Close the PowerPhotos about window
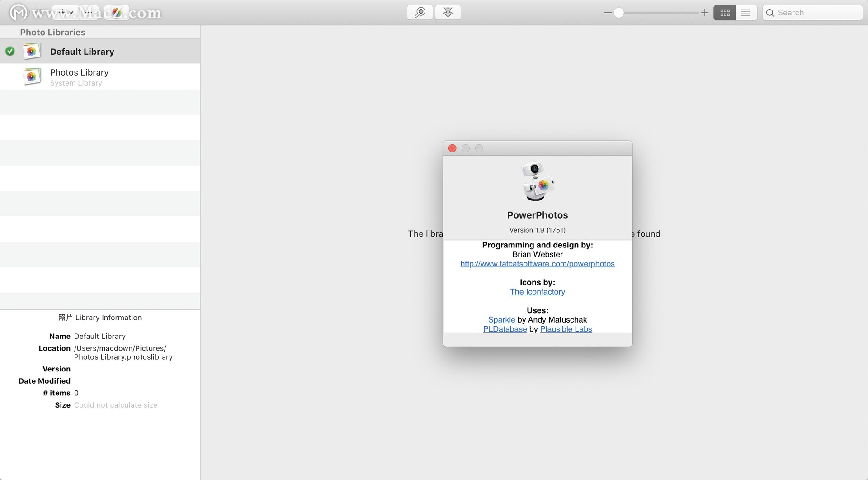Screen dimensions: 868x480 click(452, 148)
